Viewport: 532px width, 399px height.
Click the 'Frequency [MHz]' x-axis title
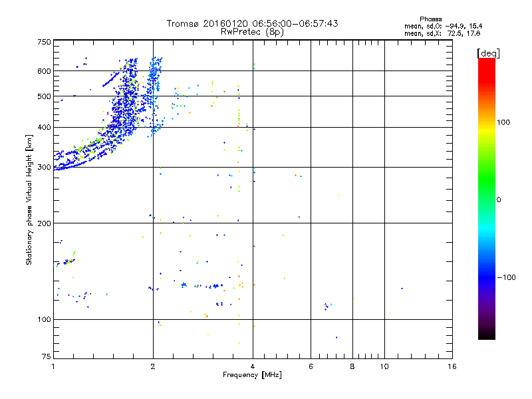click(x=252, y=375)
